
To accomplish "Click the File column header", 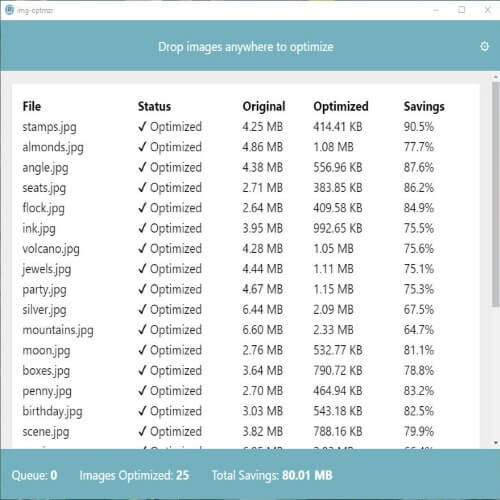I will [x=32, y=106].
